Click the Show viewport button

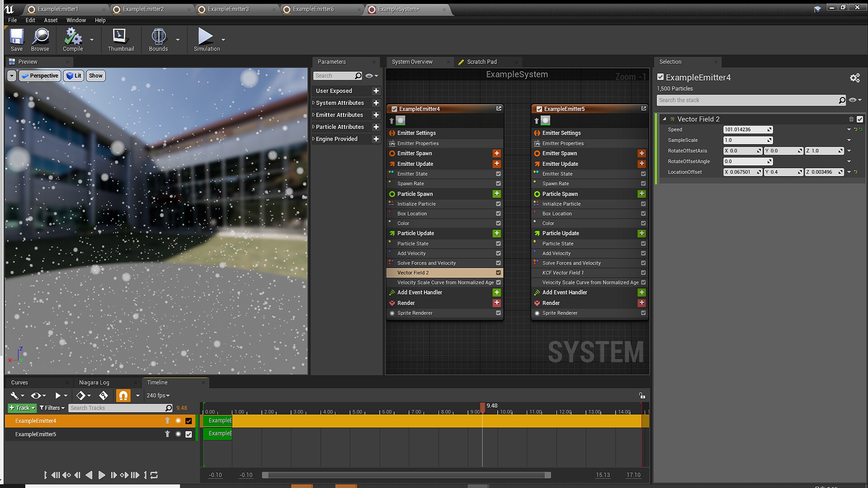tap(95, 76)
